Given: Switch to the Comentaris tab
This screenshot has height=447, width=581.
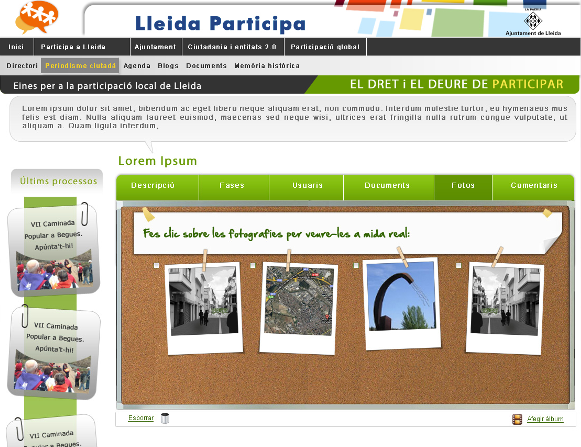Looking at the screenshot, I should 533,187.
